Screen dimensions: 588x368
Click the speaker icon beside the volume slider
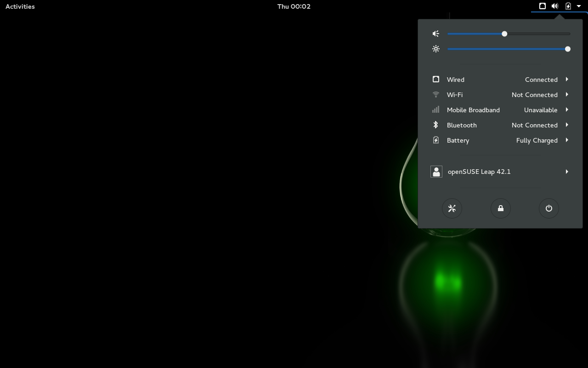[436, 34]
